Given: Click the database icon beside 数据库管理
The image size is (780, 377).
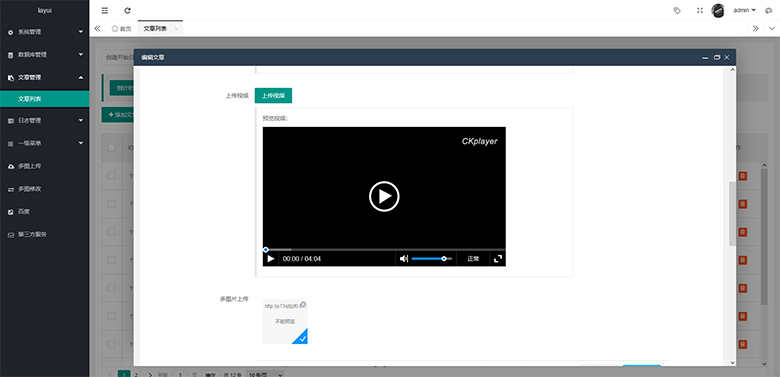Looking at the screenshot, I should [x=11, y=55].
